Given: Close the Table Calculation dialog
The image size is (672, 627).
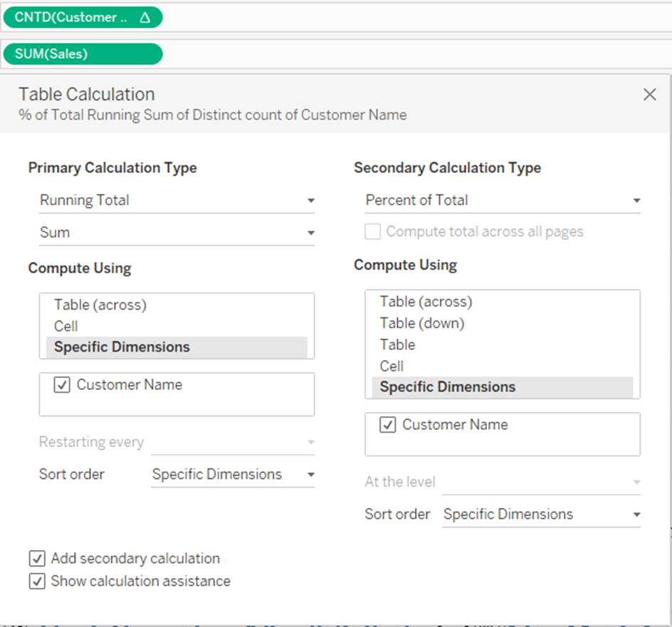Looking at the screenshot, I should (x=649, y=95).
